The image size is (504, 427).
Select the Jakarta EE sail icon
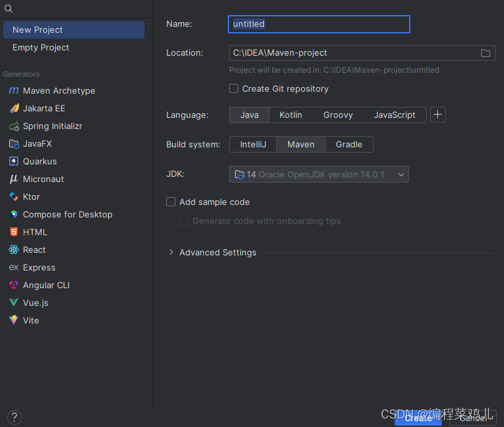(x=14, y=108)
